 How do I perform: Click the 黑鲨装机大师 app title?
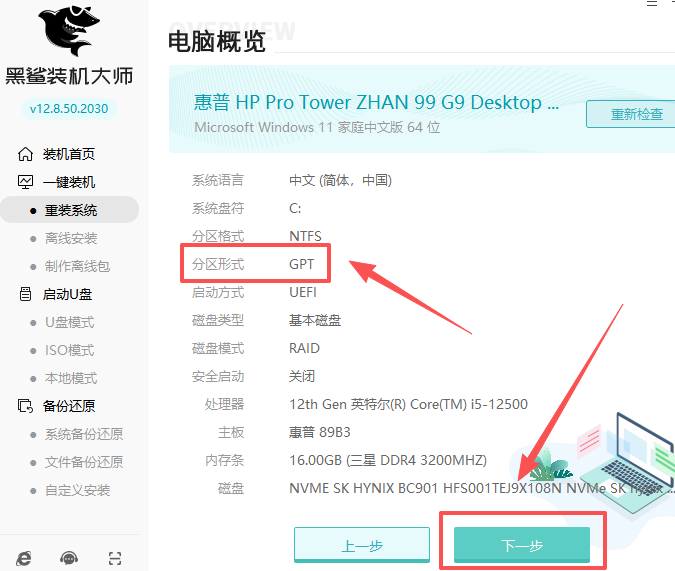[x=69, y=76]
